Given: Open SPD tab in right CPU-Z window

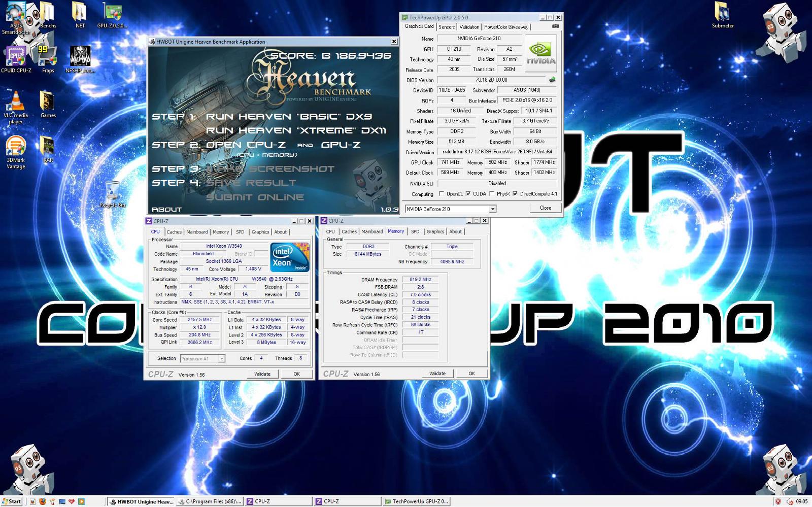Looking at the screenshot, I should (x=415, y=231).
